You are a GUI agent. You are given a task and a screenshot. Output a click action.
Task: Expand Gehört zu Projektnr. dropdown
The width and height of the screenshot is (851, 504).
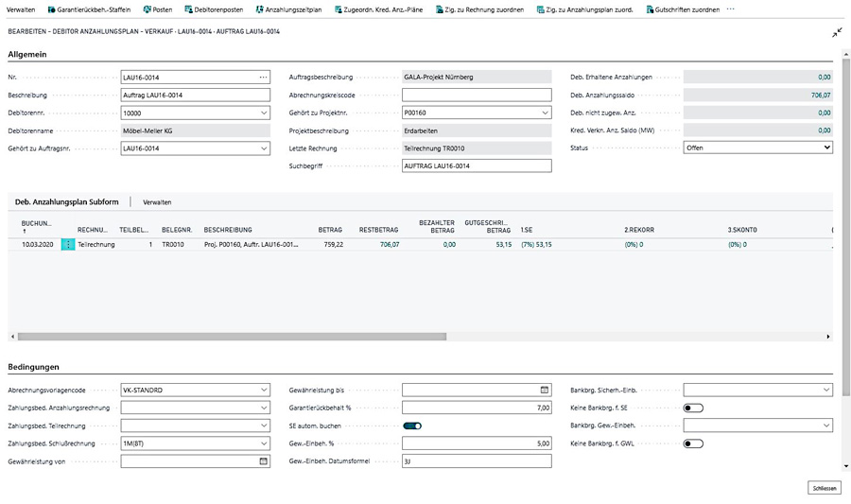[545, 113]
